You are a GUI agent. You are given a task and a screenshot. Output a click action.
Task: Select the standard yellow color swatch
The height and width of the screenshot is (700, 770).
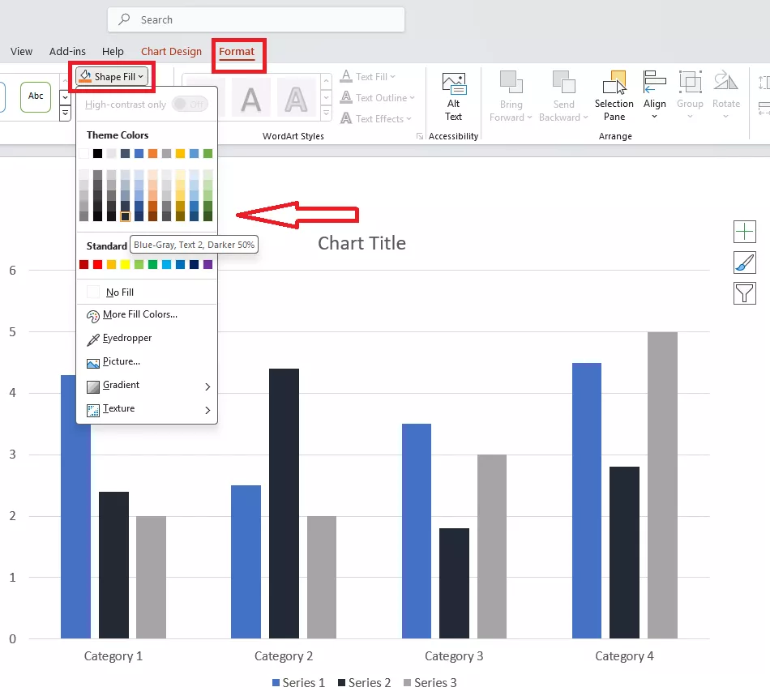125,265
